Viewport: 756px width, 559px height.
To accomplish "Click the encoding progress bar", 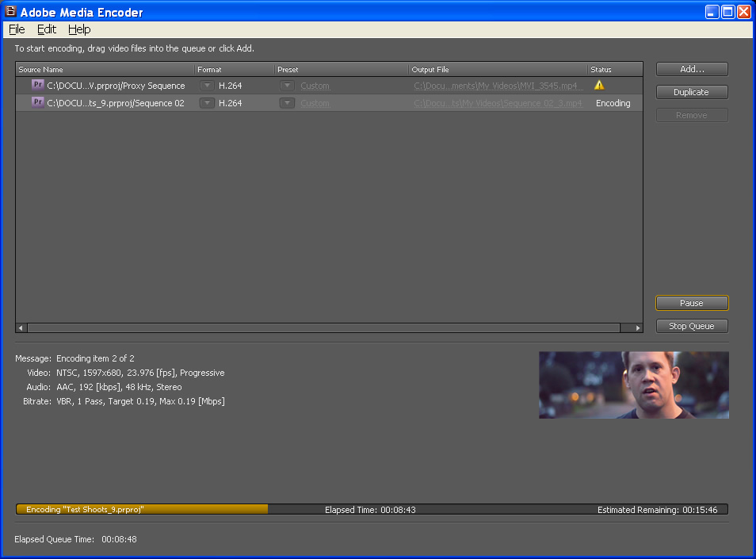I will (x=372, y=509).
